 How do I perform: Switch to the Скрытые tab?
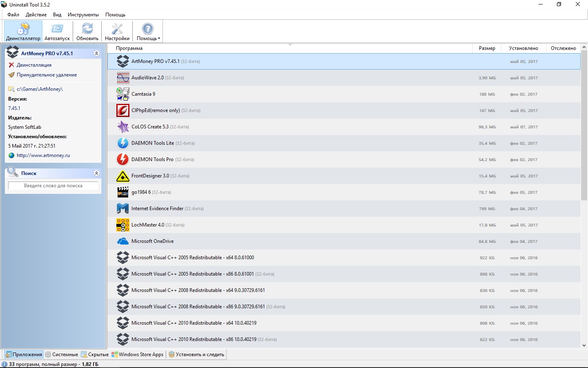point(95,355)
